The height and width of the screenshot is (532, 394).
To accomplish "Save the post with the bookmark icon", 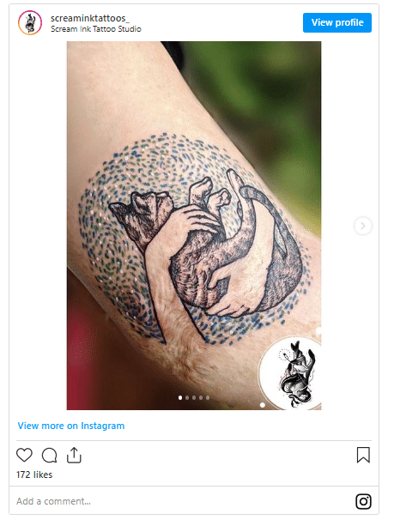I will (x=363, y=455).
